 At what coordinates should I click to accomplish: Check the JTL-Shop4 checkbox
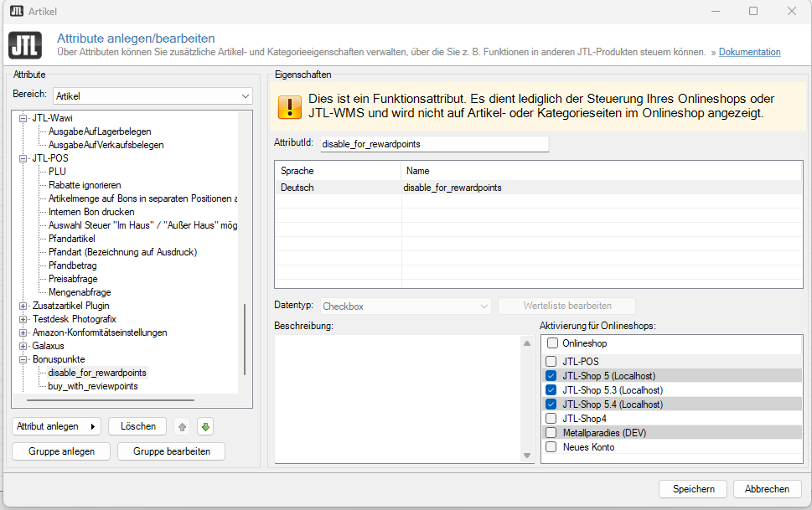tap(551, 419)
